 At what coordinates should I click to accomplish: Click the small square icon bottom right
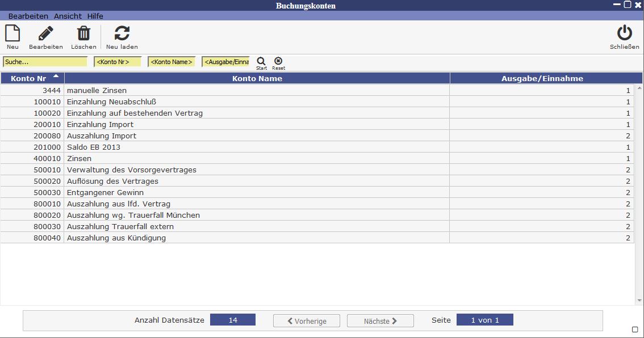tap(635, 329)
